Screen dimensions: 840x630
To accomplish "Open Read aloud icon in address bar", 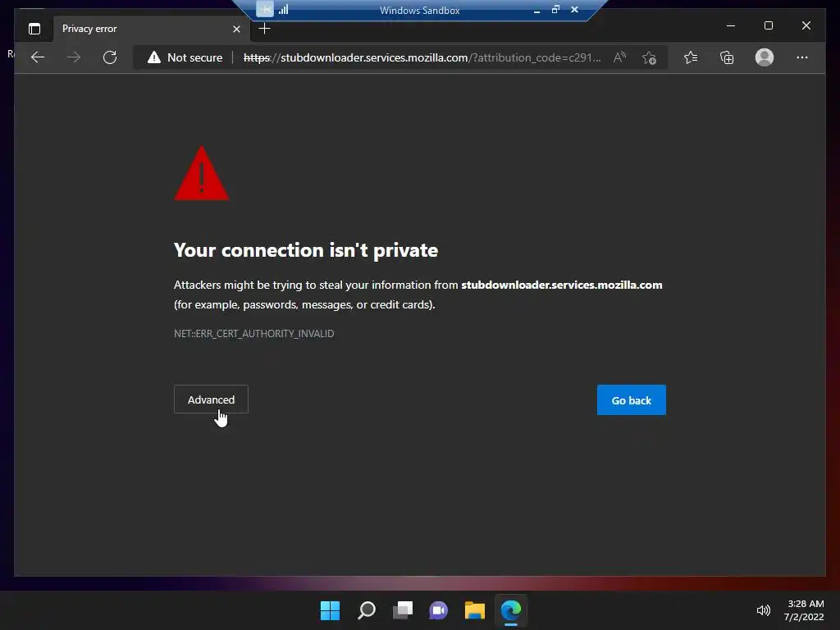I will (620, 57).
